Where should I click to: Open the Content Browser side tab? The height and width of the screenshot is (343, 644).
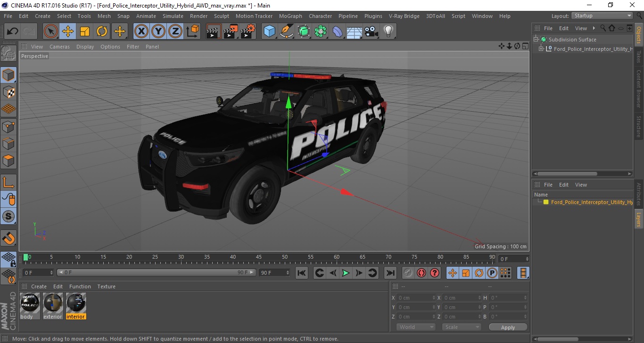tap(639, 89)
